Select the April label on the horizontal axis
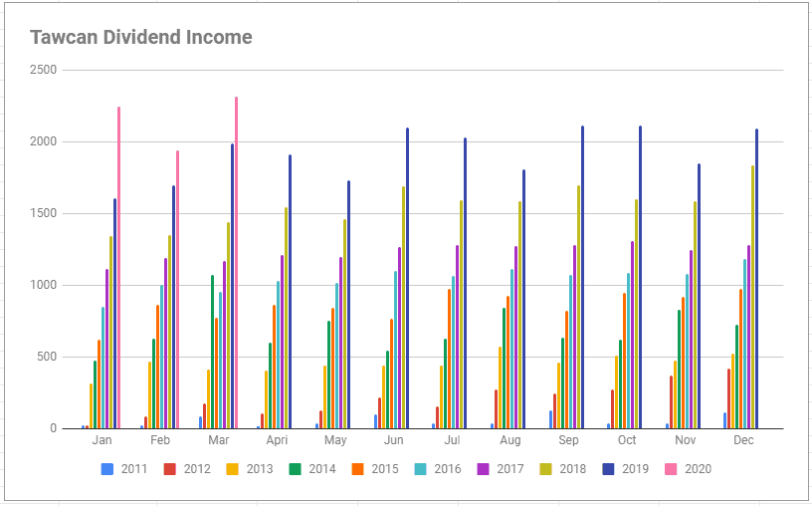The height and width of the screenshot is (506, 812). [x=276, y=440]
